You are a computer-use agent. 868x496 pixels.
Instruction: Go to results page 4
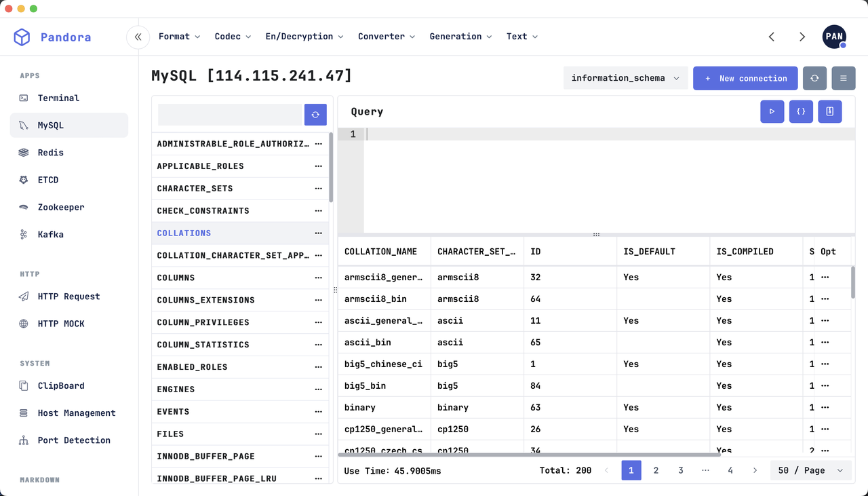[x=730, y=470]
